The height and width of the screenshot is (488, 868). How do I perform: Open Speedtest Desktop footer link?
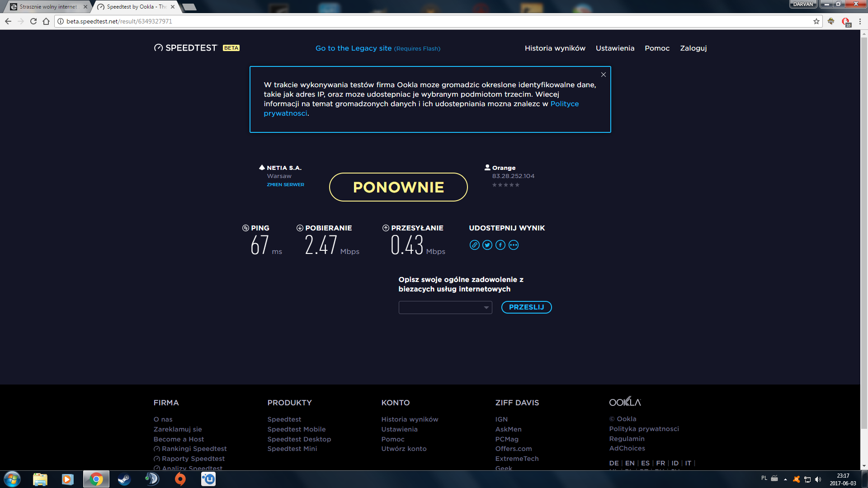point(299,439)
